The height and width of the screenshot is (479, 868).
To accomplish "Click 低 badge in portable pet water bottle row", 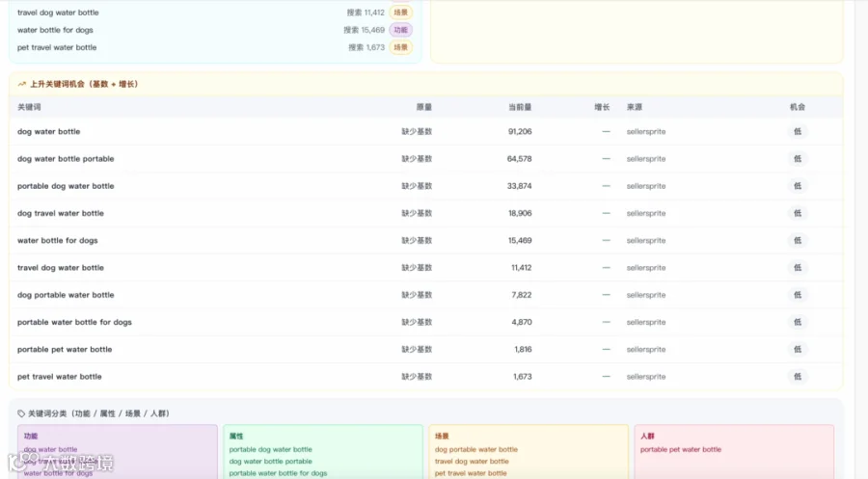I will point(798,349).
